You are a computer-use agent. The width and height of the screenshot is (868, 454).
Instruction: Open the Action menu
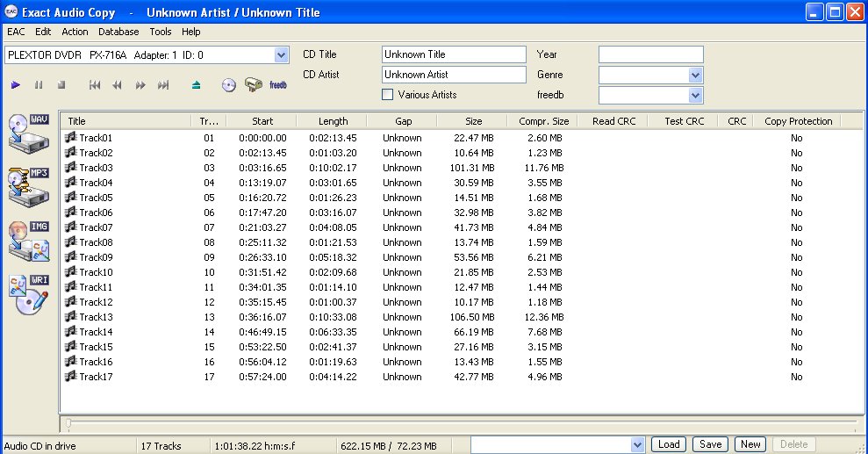pos(75,32)
